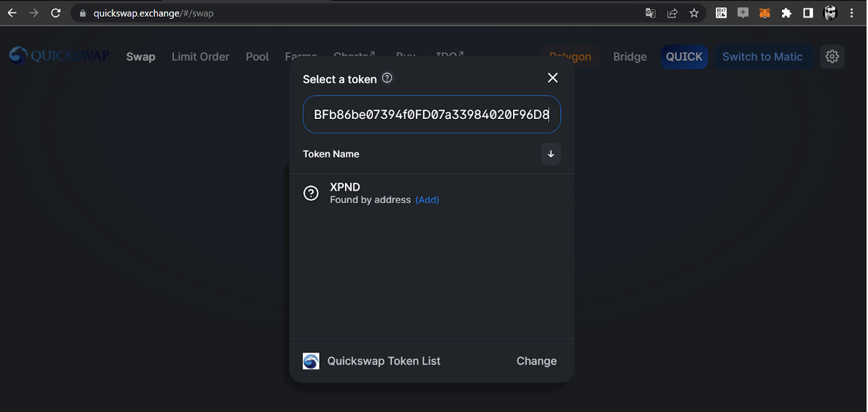Bookmark this page with the star icon
The image size is (868, 412).
pos(693,13)
